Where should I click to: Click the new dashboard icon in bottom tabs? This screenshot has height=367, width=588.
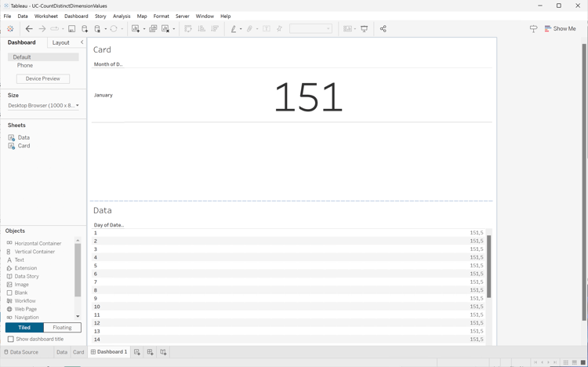coord(150,352)
